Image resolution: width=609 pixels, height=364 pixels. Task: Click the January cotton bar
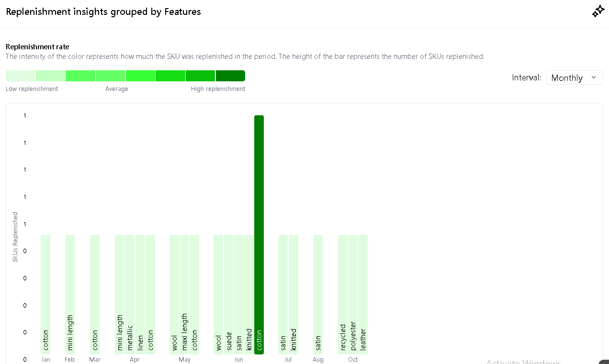[x=45, y=294]
